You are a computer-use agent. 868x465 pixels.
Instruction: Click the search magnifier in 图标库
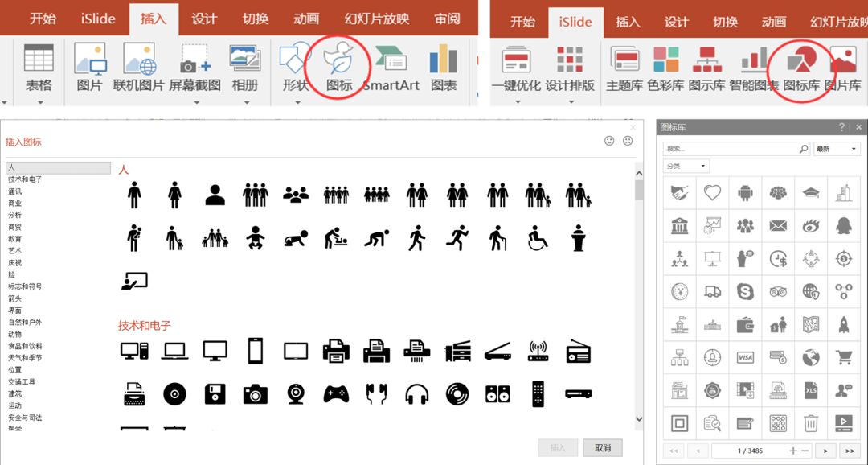(x=804, y=149)
